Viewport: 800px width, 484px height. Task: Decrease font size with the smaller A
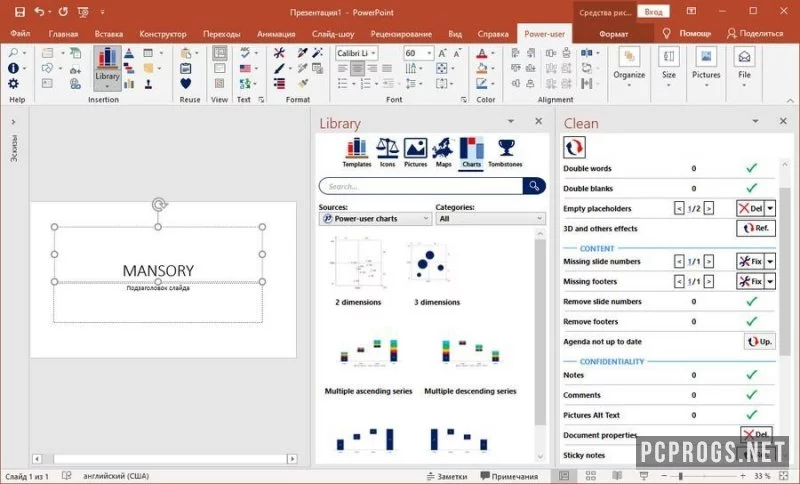pos(457,53)
